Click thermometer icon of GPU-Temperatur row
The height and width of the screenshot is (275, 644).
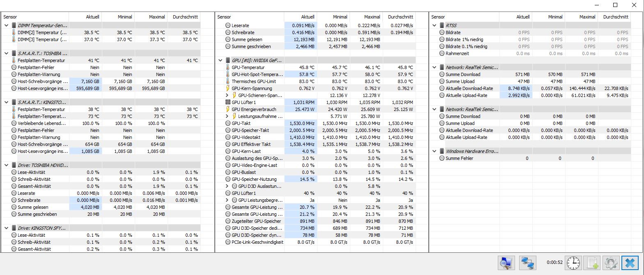pyautogui.click(x=228, y=67)
